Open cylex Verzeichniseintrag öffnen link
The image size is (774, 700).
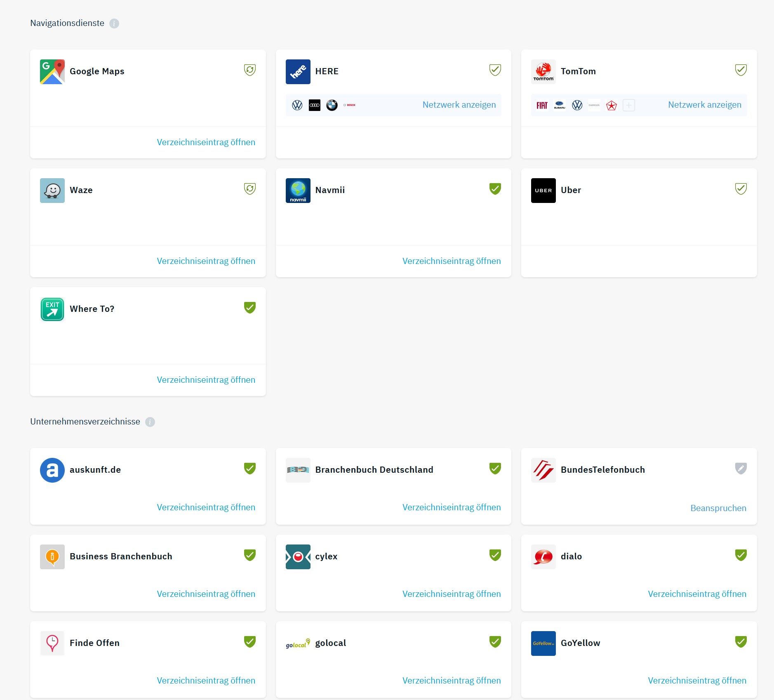point(452,594)
